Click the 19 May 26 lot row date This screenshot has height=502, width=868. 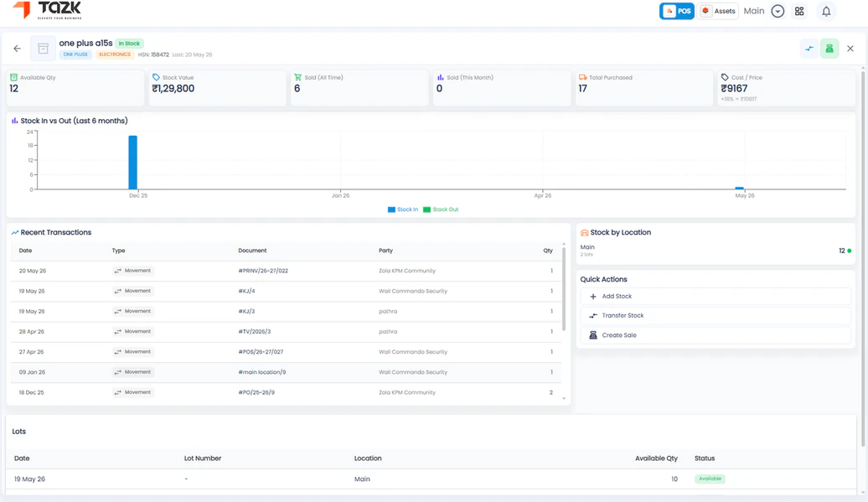[x=30, y=479]
